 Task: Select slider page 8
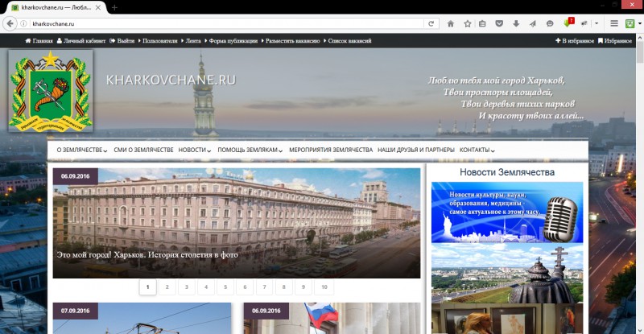[284, 287]
